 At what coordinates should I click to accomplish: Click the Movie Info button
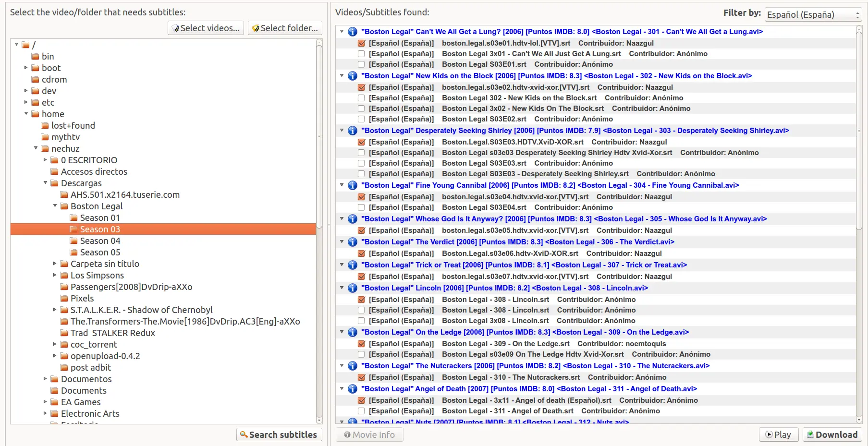369,435
